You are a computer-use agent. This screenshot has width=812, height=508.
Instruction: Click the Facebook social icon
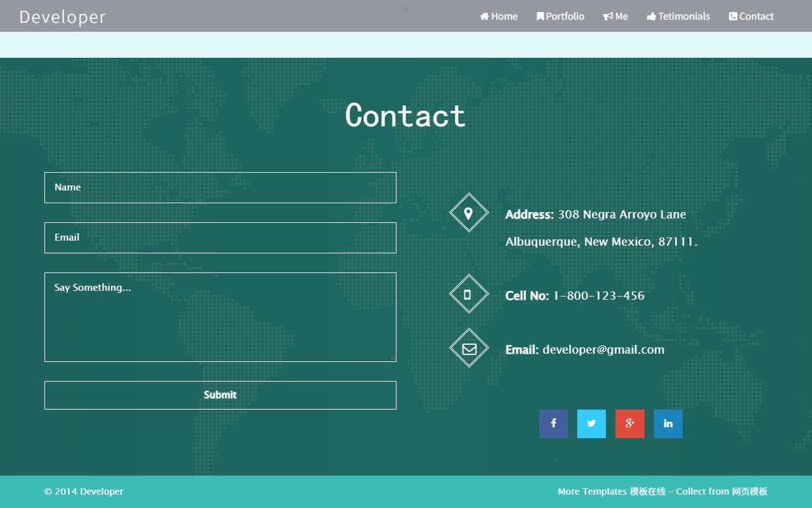(553, 424)
